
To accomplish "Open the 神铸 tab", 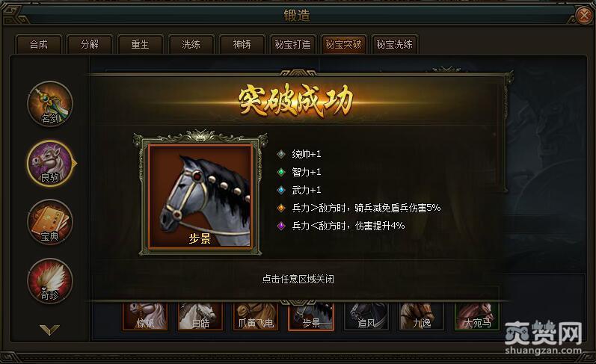I will 242,44.
